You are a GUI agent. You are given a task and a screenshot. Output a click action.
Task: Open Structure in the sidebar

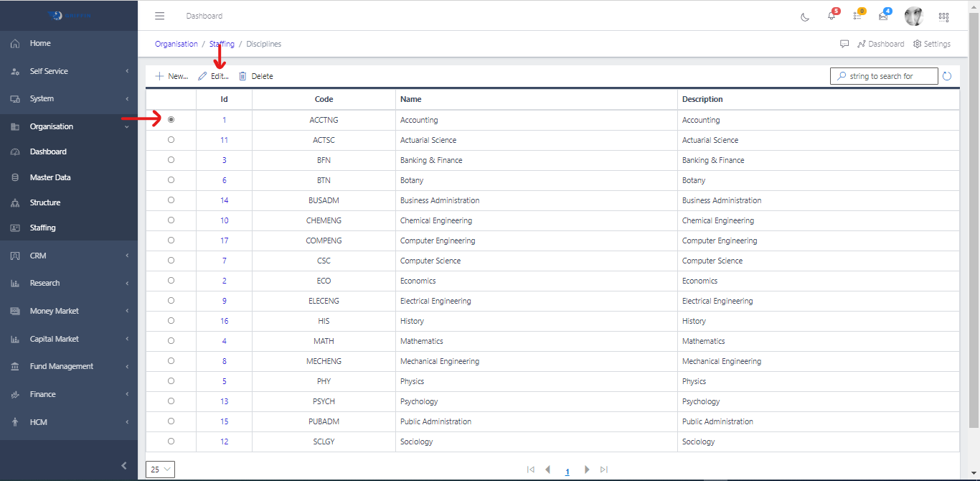[x=44, y=202]
